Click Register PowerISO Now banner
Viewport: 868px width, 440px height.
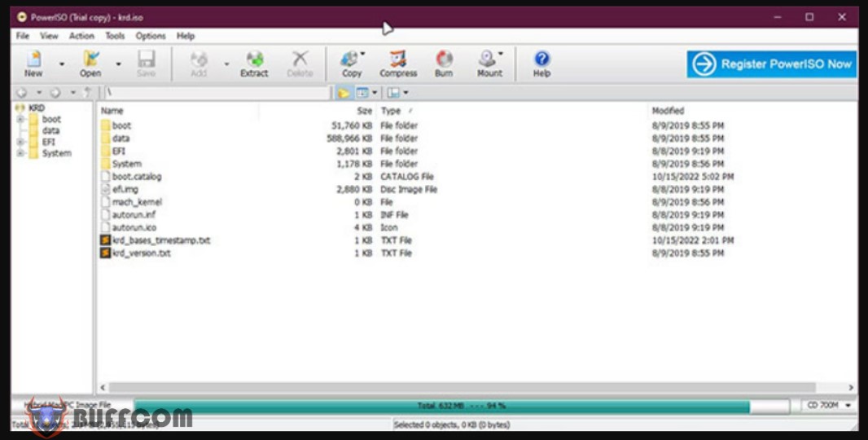[x=772, y=64]
